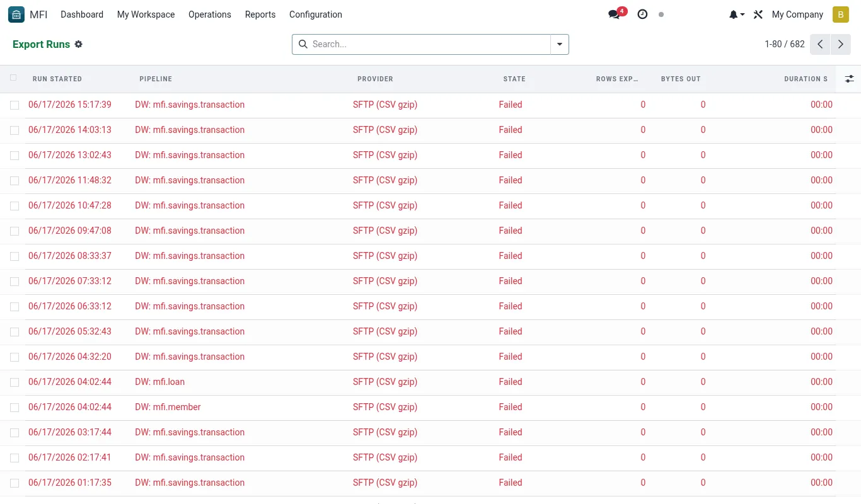861x504 pixels.
Task: Open run started 06/17/2026 03:17:44
Action: pyautogui.click(x=70, y=432)
